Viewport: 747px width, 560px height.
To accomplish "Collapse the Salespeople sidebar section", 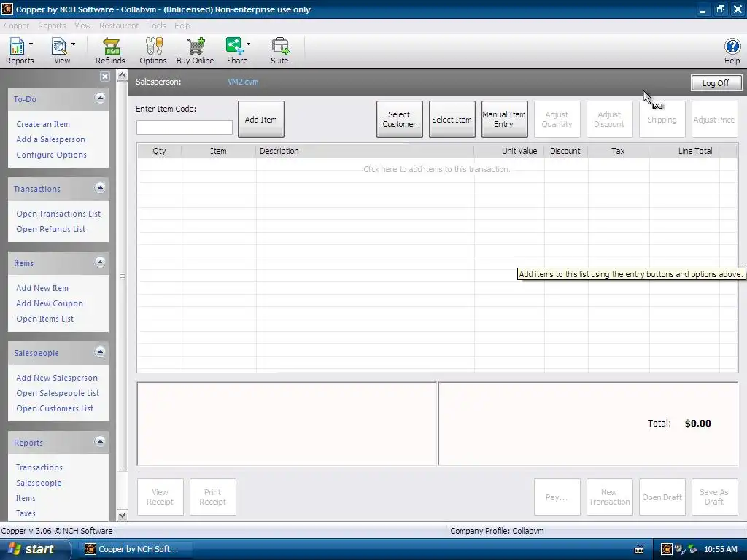I will 100,352.
